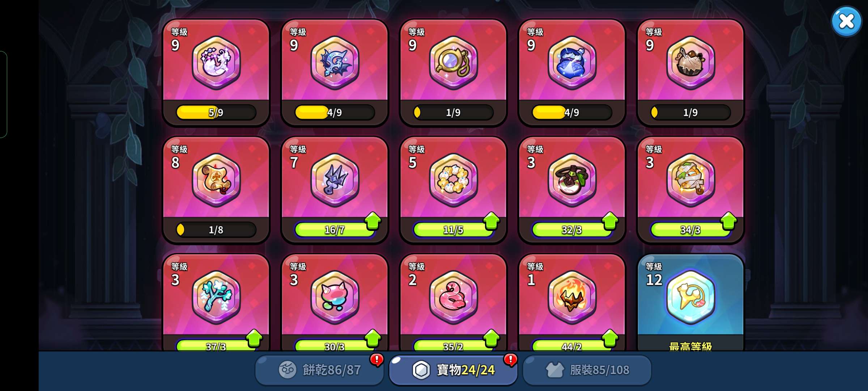This screenshot has width=868, height=391.
Task: Select the old scroll treasure level 8
Action: point(216,180)
